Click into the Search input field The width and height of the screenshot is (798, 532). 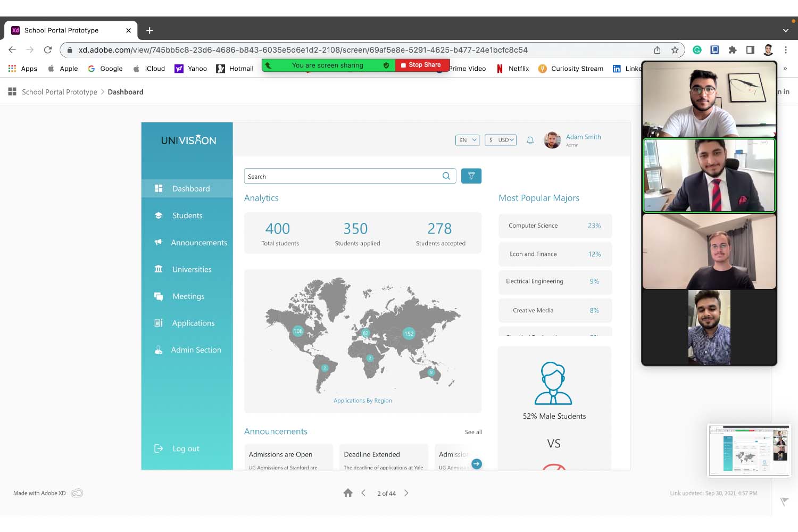343,176
